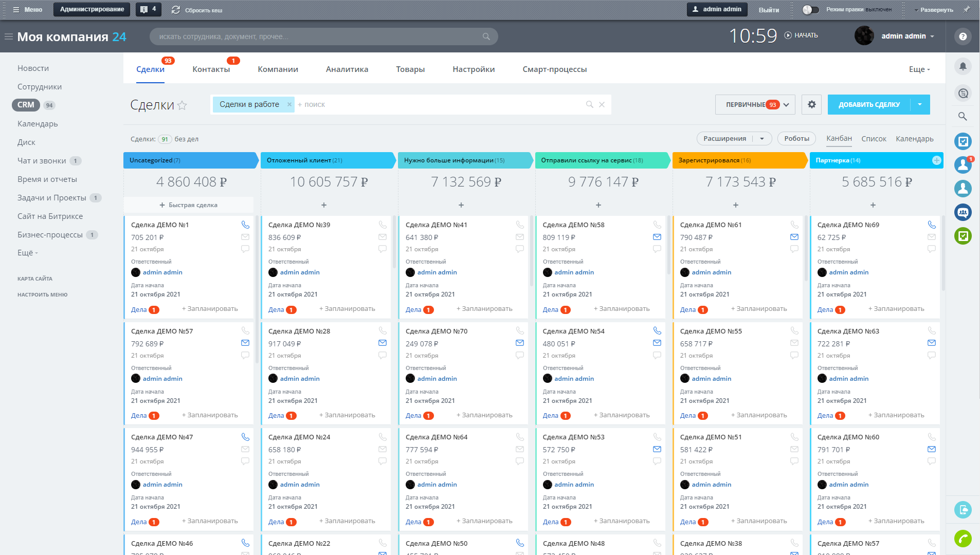Open ПЕРВИЧНЫЕ funnel dropdown

755,105
